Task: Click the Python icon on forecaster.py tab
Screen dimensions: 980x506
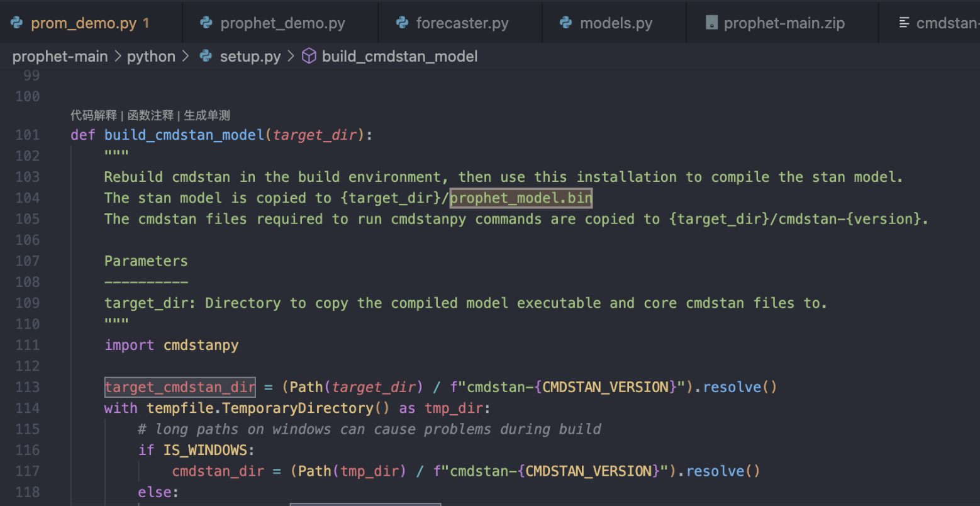Action: point(402,23)
